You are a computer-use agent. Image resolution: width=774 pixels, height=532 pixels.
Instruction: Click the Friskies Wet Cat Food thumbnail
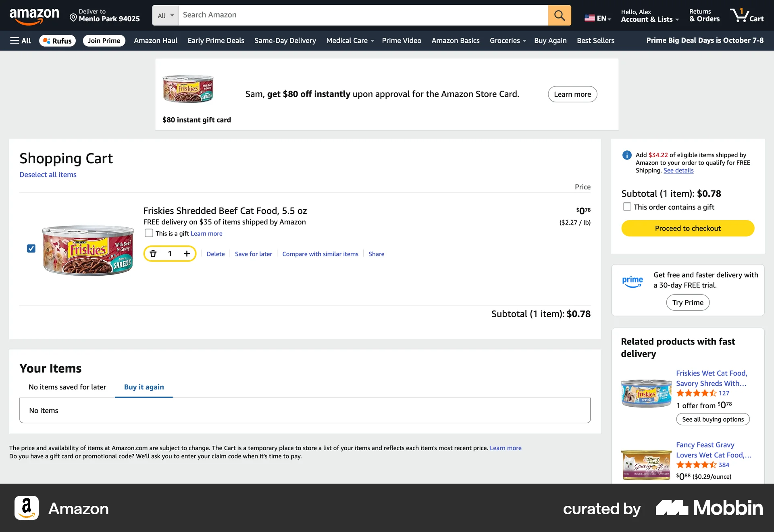(646, 393)
